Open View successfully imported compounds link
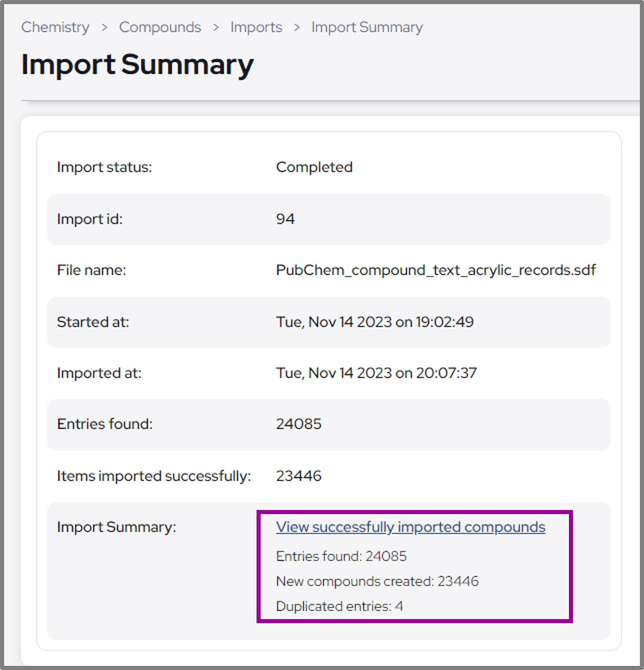Viewport: 644px width, 670px height. (x=410, y=527)
